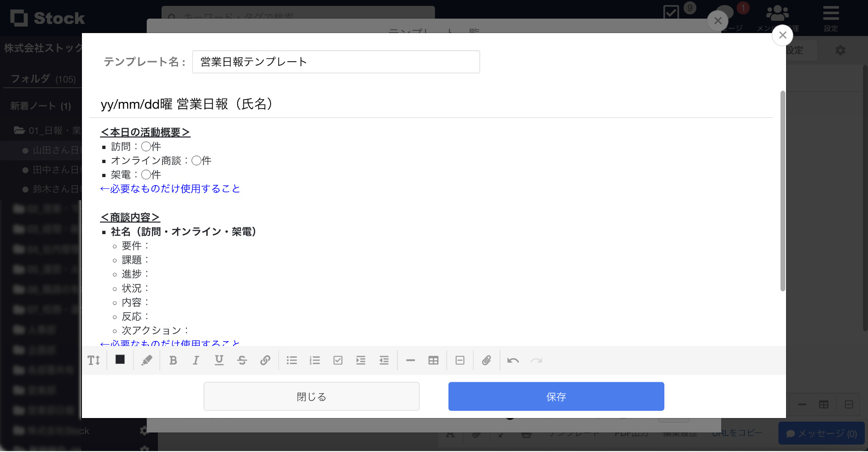This screenshot has height=452, width=868.
Task: Apply italic formatting to text
Action: 196,360
